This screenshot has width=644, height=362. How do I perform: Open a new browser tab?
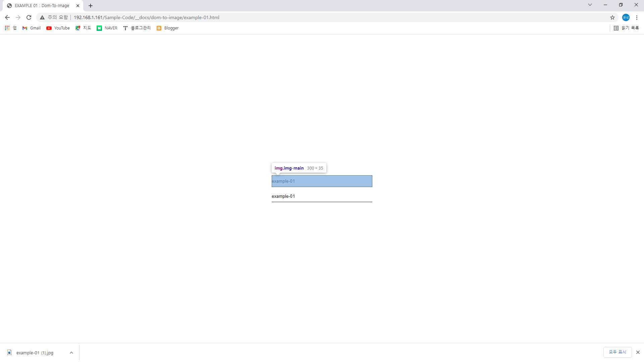pyautogui.click(x=91, y=6)
